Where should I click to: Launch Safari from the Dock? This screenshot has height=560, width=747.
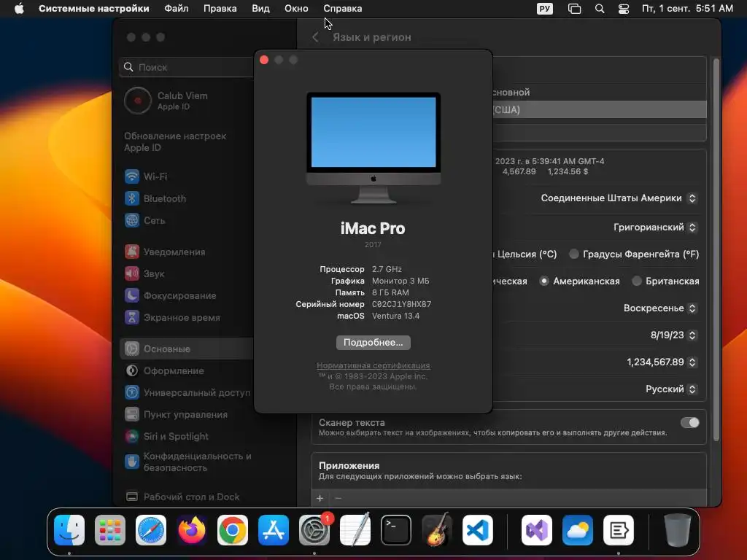click(151, 530)
